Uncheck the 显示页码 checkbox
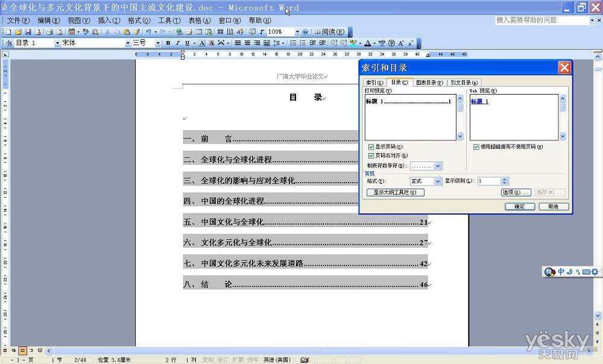This screenshot has width=603, height=364. pyautogui.click(x=371, y=147)
